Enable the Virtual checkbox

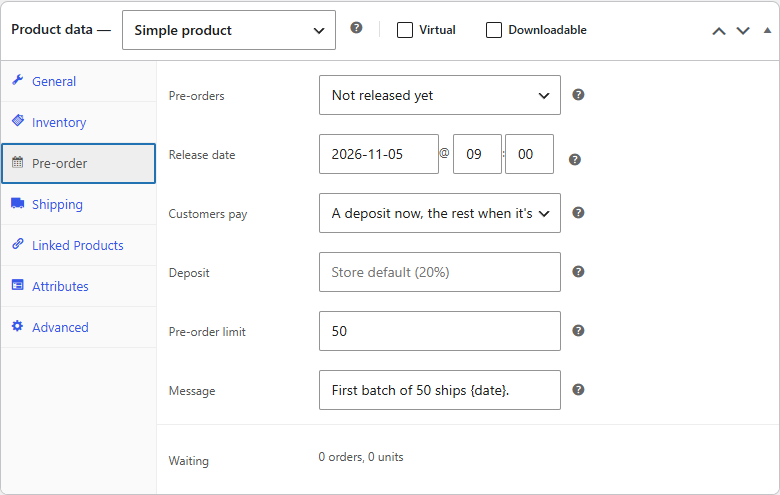tap(405, 30)
